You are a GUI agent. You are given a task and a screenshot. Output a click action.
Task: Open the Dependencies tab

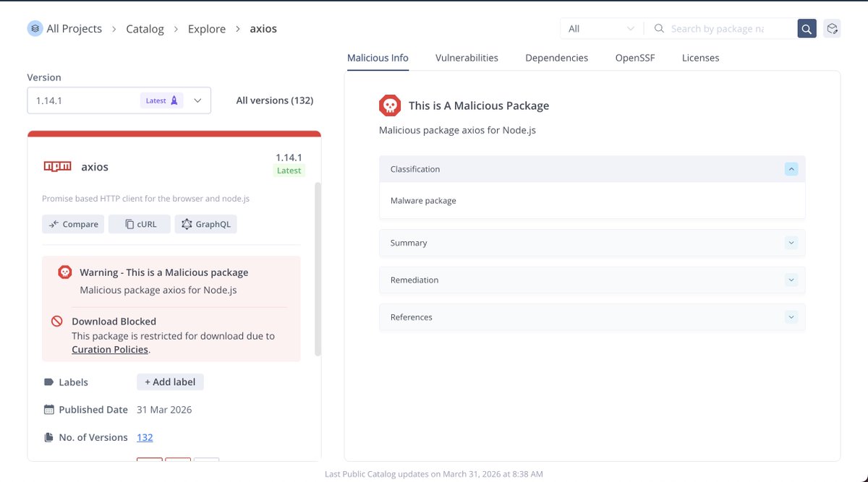(x=556, y=58)
